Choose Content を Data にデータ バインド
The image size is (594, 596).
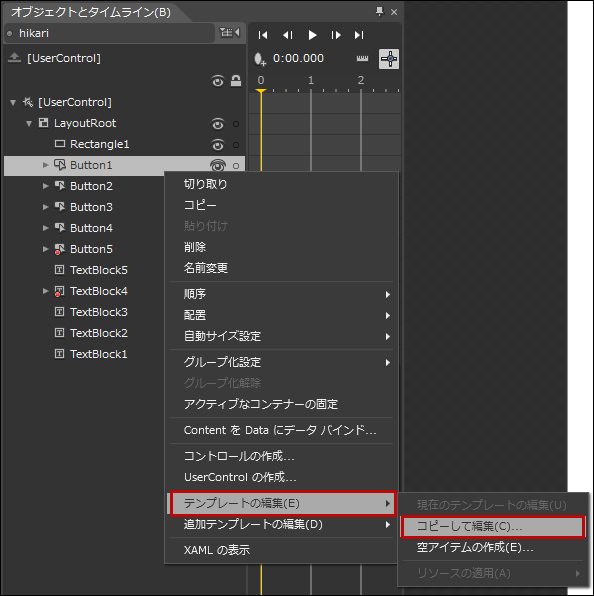(282, 430)
